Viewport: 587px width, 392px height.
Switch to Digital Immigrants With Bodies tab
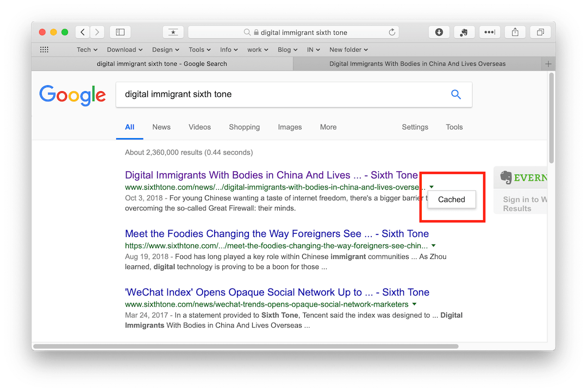417,64
